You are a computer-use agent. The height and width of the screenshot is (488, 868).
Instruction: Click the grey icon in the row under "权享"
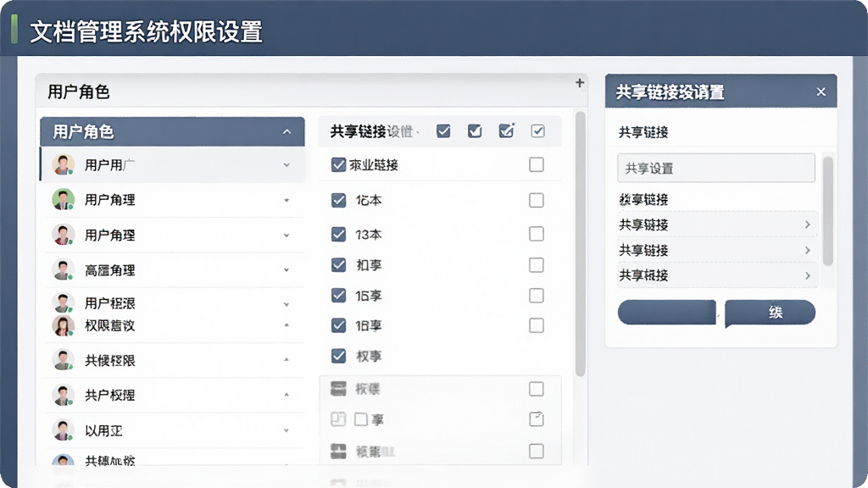(x=338, y=389)
